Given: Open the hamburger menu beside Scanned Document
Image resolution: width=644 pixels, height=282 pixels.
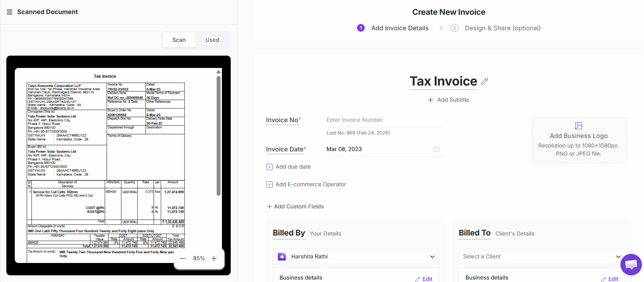Looking at the screenshot, I should coord(9,12).
